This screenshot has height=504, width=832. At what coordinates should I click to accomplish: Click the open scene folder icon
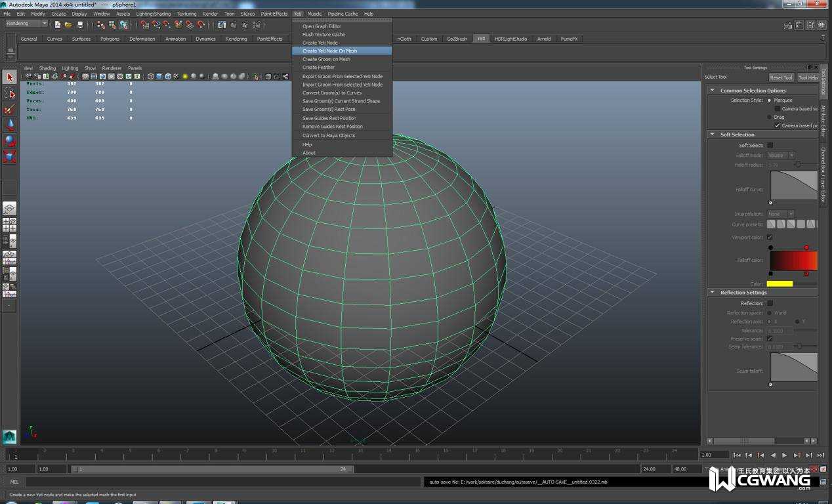pos(68,25)
